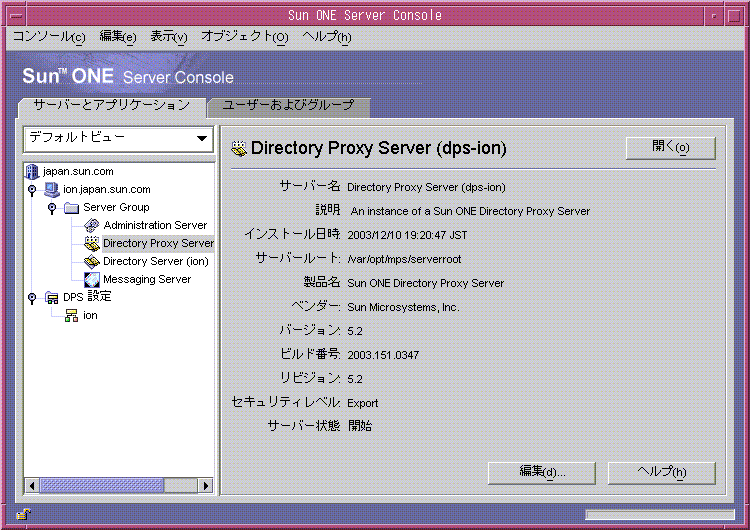Open the コンソール menu

(x=49, y=36)
